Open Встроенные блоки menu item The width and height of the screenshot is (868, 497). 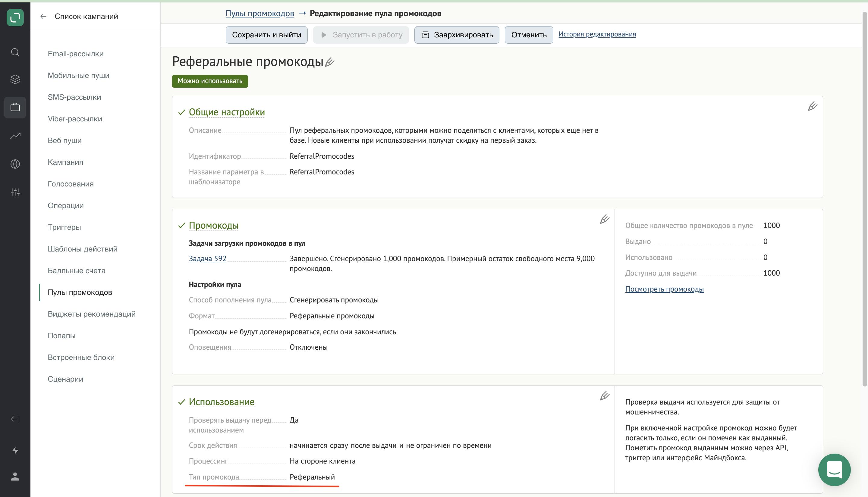click(x=81, y=358)
